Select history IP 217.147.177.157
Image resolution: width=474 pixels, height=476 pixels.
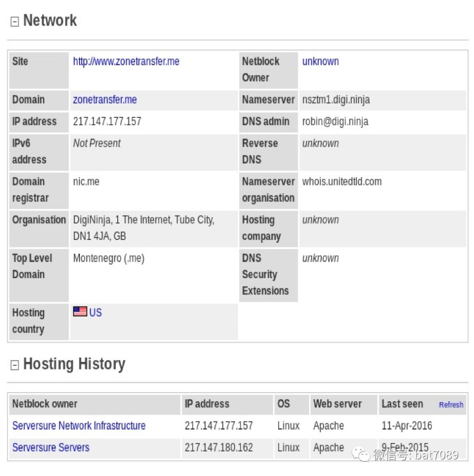[x=219, y=426]
